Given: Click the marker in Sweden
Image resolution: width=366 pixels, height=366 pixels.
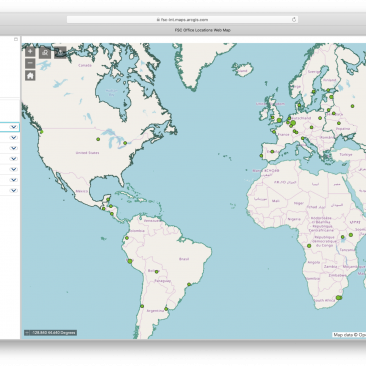Looking at the screenshot, I should [314, 92].
